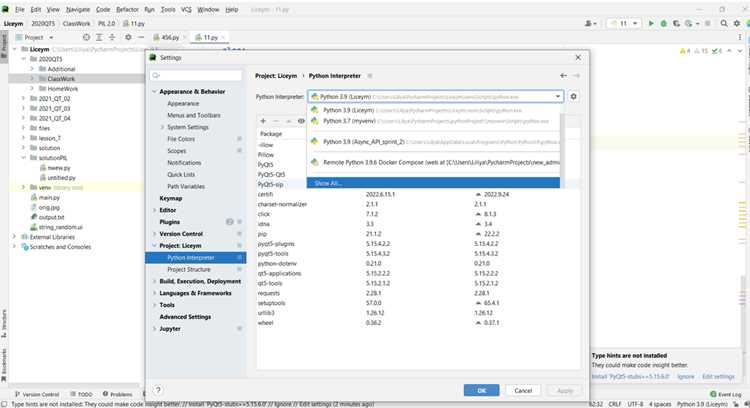Click Cancel button in Settings
This screenshot has width=750, height=408.
point(523,390)
